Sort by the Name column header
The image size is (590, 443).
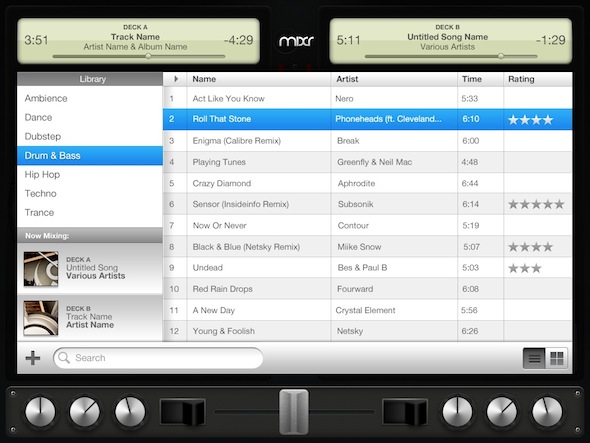tap(259, 79)
